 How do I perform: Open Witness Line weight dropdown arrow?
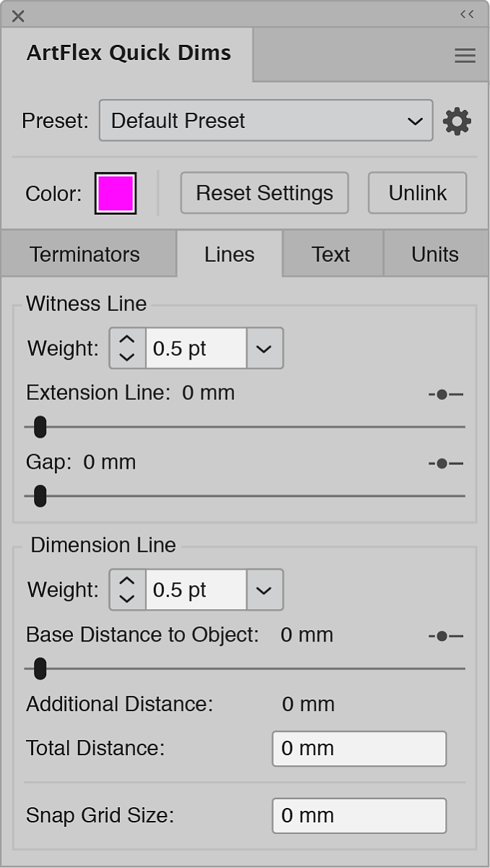click(265, 349)
